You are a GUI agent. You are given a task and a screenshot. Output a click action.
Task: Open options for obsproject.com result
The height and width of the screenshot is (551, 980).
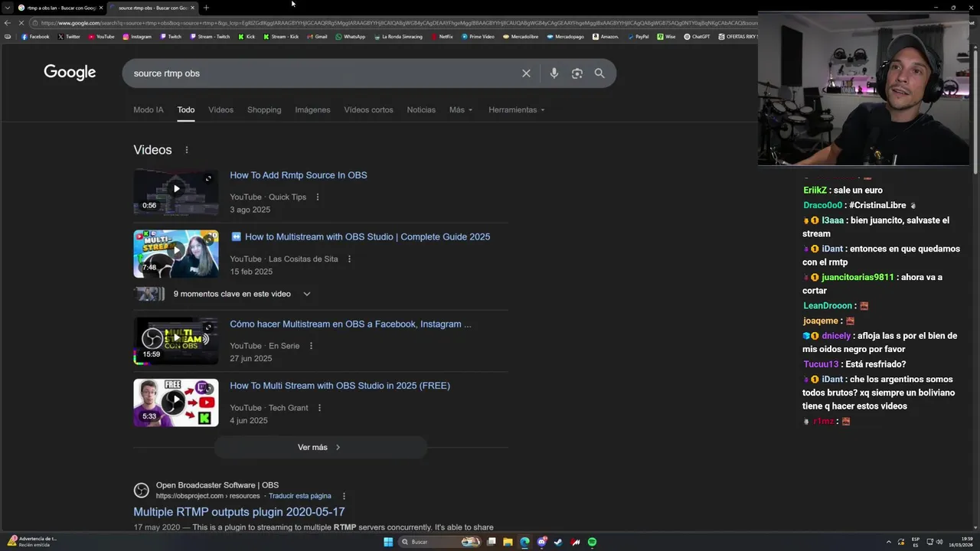(x=344, y=496)
